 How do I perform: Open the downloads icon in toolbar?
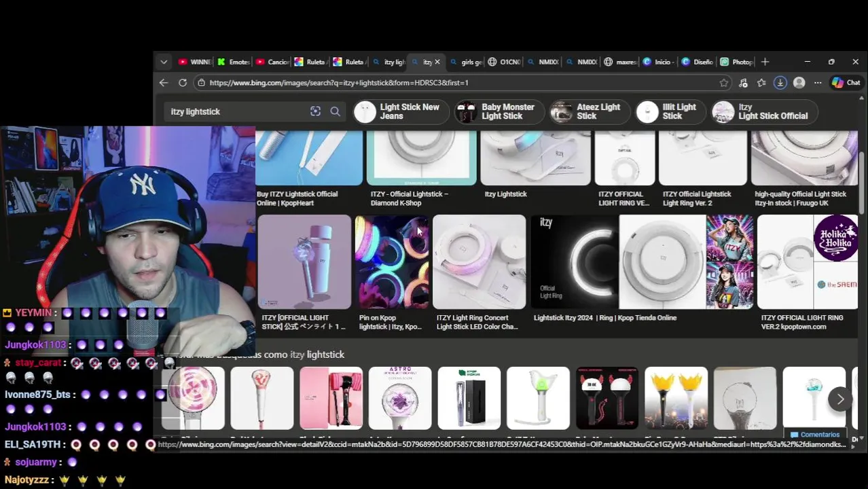780,83
